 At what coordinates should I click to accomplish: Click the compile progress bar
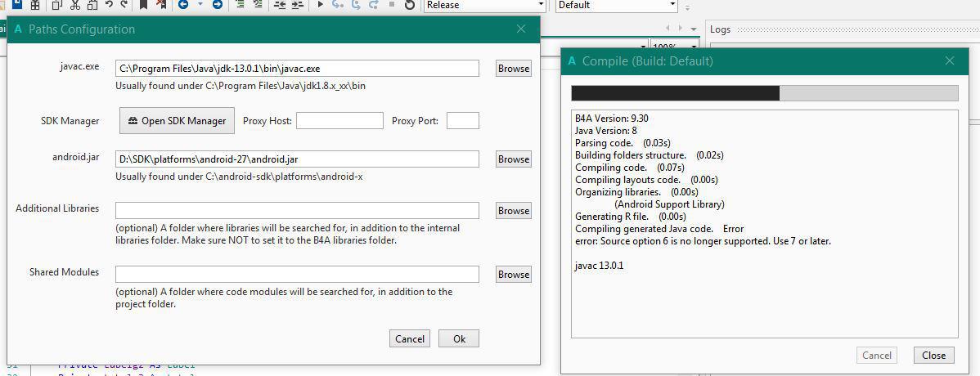[764, 93]
